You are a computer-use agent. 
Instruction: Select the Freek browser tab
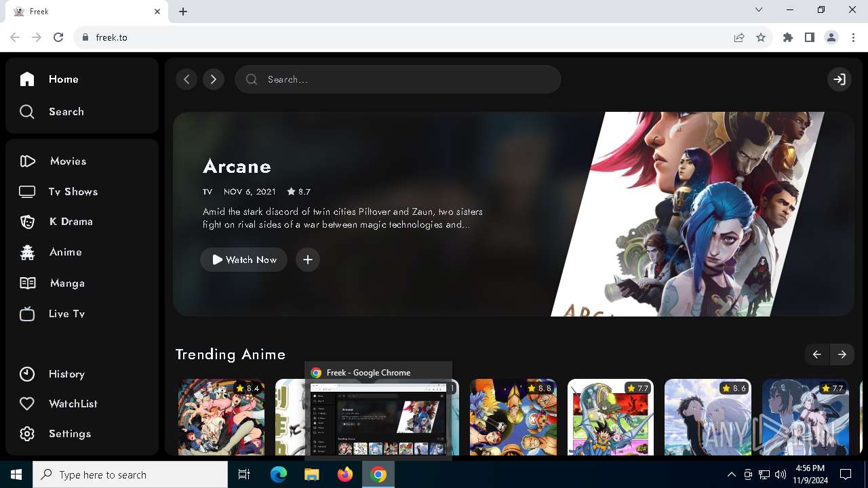(x=87, y=12)
